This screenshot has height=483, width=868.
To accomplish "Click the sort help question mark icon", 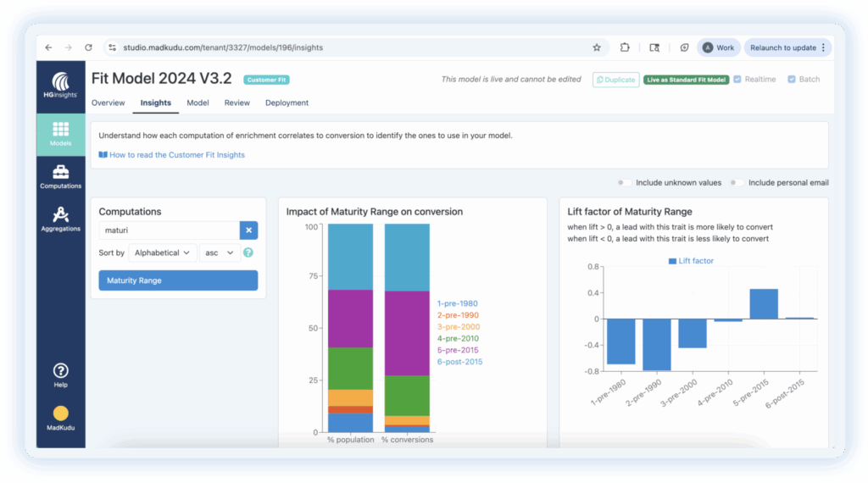I will click(248, 253).
